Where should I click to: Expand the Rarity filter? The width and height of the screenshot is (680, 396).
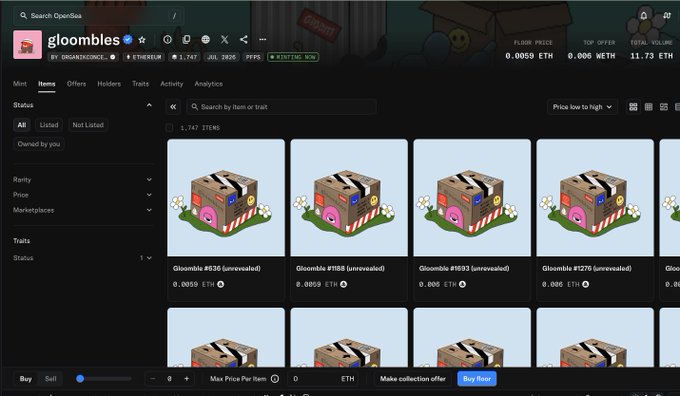[x=83, y=180]
